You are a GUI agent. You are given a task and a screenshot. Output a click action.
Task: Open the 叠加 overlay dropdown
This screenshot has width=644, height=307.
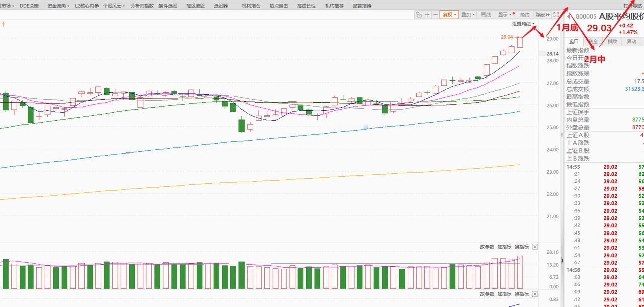[x=468, y=15]
